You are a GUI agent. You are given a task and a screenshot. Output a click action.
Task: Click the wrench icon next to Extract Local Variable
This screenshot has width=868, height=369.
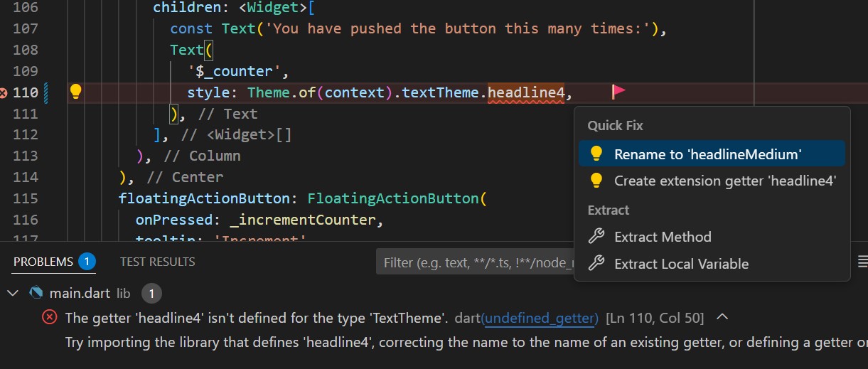pyautogui.click(x=596, y=264)
